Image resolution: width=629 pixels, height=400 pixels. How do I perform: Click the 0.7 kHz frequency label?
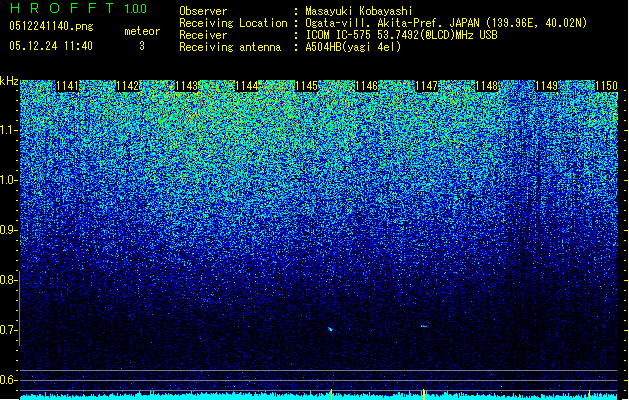pyautogui.click(x=9, y=330)
